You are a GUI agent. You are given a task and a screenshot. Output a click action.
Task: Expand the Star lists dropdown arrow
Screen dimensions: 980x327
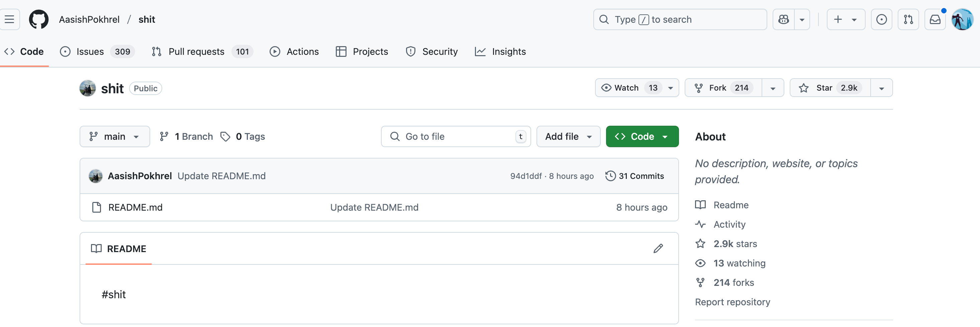tap(881, 88)
